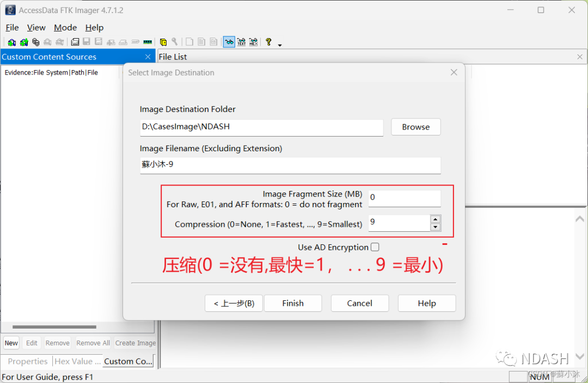Open the File menu
The width and height of the screenshot is (588, 383).
click(x=12, y=28)
